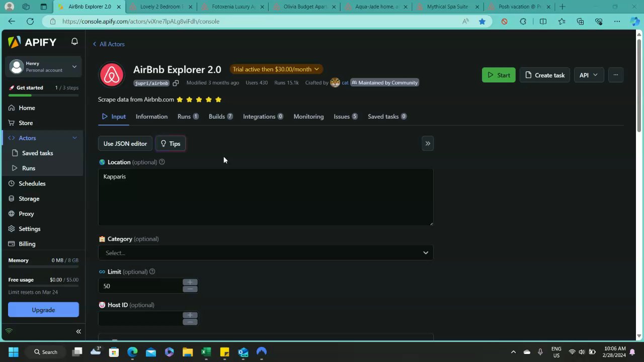Open Billing in the sidebar
The height and width of the screenshot is (362, 644).
[x=27, y=244]
